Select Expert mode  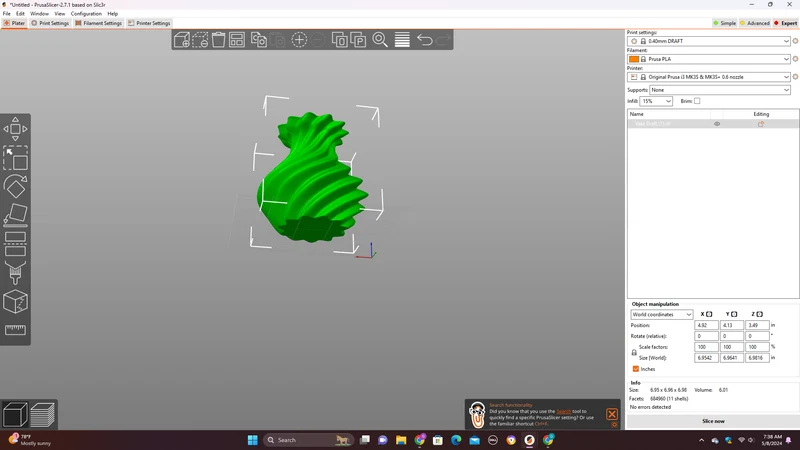(x=785, y=23)
